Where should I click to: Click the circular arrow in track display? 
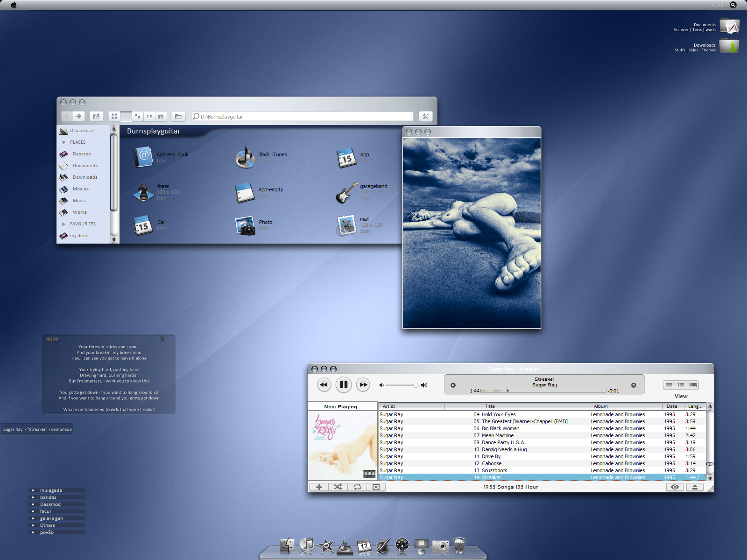tap(634, 385)
